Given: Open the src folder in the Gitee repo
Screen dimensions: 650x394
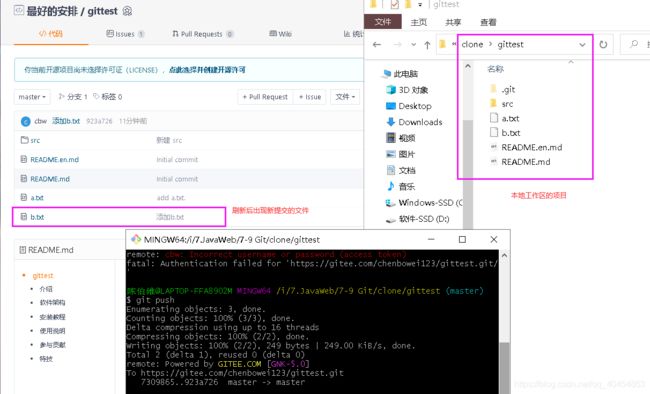Looking at the screenshot, I should tap(35, 141).
